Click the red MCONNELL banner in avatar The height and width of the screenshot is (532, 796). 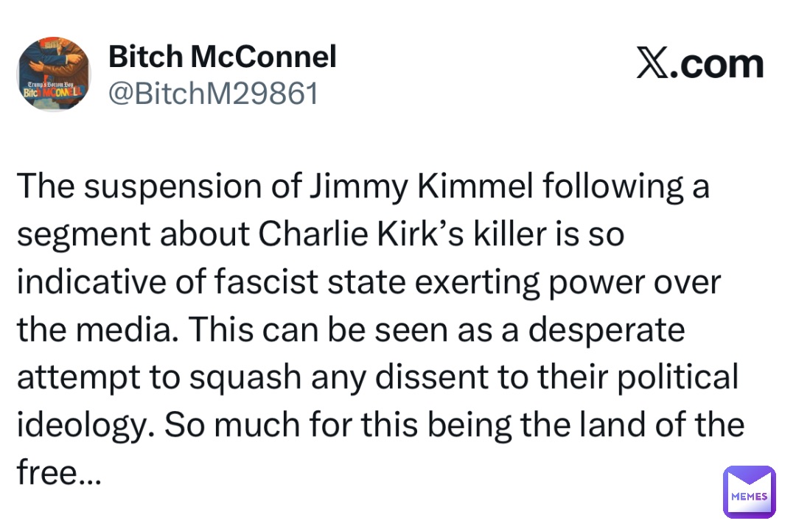coord(62,93)
